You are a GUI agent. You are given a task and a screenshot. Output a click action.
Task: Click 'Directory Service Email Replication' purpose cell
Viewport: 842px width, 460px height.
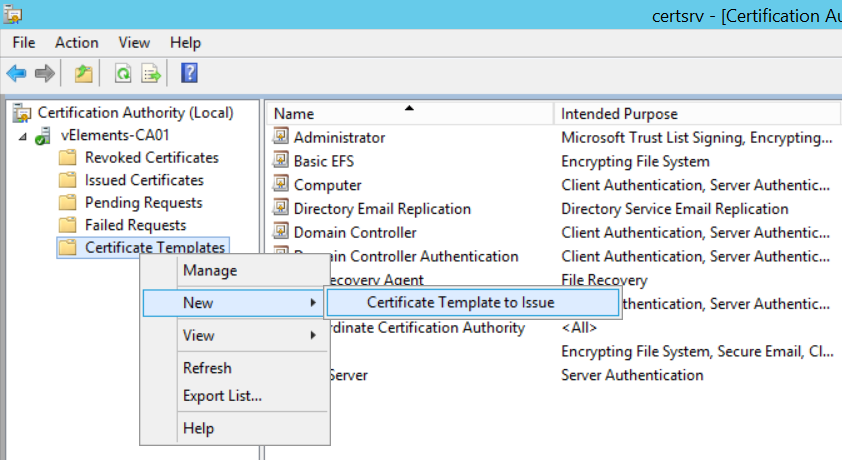point(674,209)
